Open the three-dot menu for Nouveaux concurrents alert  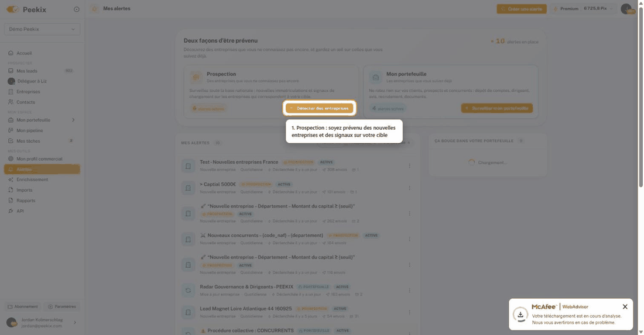[409, 239]
